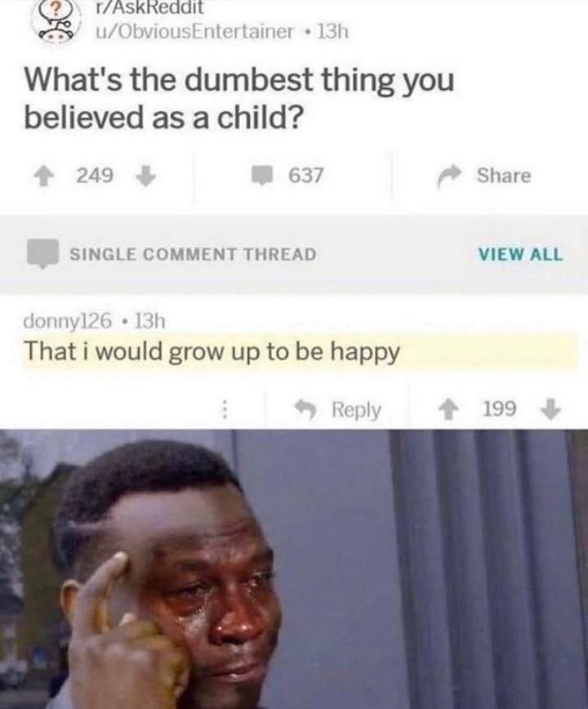This screenshot has height=709, width=588.
Task: Click the Share arrow icon
Action: point(449,176)
